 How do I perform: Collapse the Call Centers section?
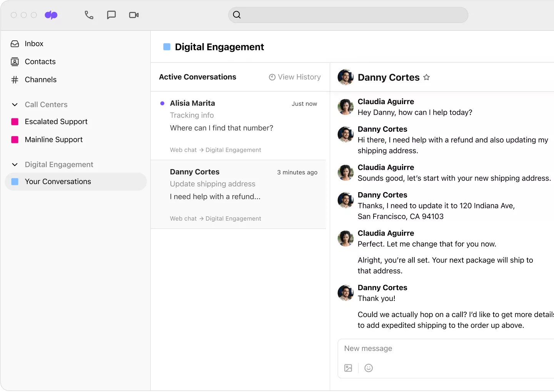click(15, 105)
